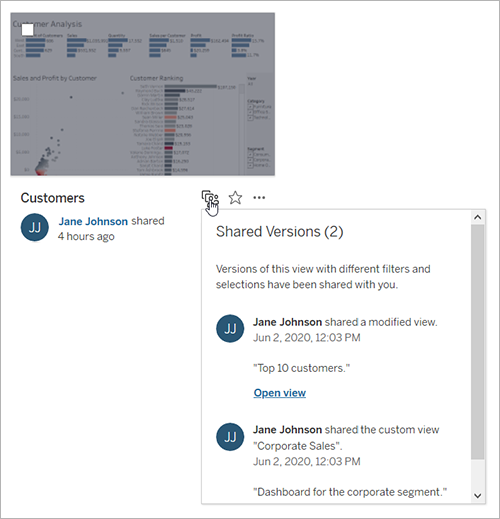Open the Customer Analysis dashboard thumbnail

pyautogui.click(x=143, y=94)
